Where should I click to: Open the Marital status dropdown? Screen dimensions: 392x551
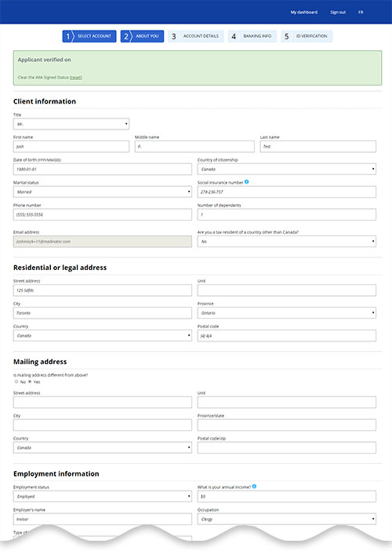[103, 192]
